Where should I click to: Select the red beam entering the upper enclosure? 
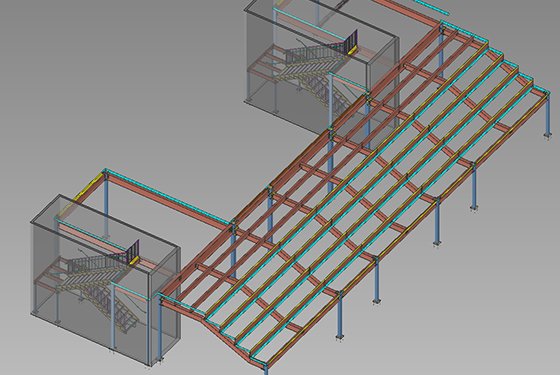coord(349,83)
